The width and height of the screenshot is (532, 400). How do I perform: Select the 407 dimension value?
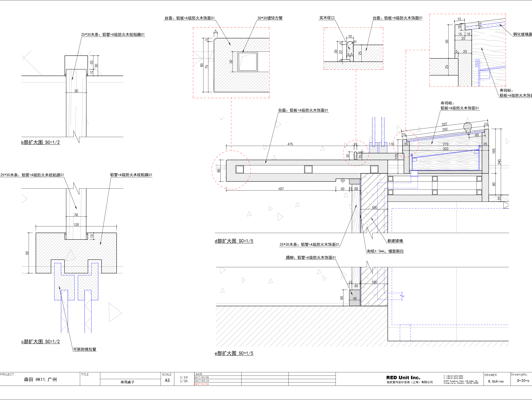coord(281,189)
